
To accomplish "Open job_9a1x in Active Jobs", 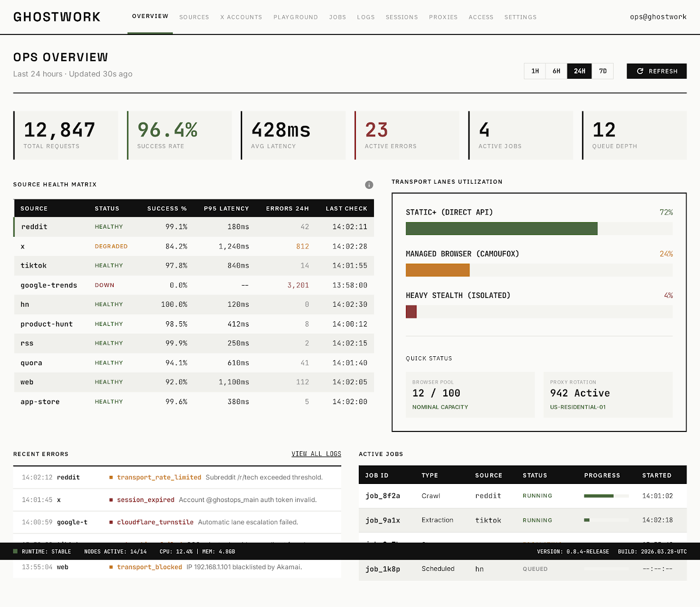I will 383,520.
